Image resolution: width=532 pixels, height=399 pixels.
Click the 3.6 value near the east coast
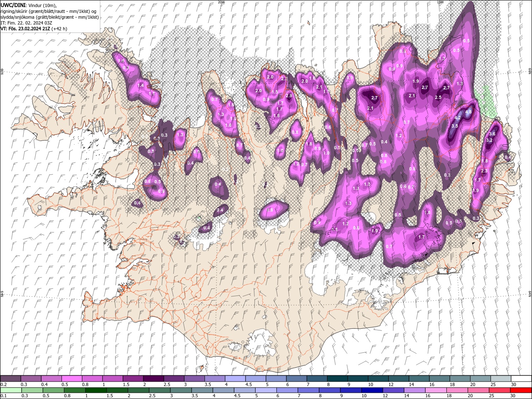[x=493, y=134]
